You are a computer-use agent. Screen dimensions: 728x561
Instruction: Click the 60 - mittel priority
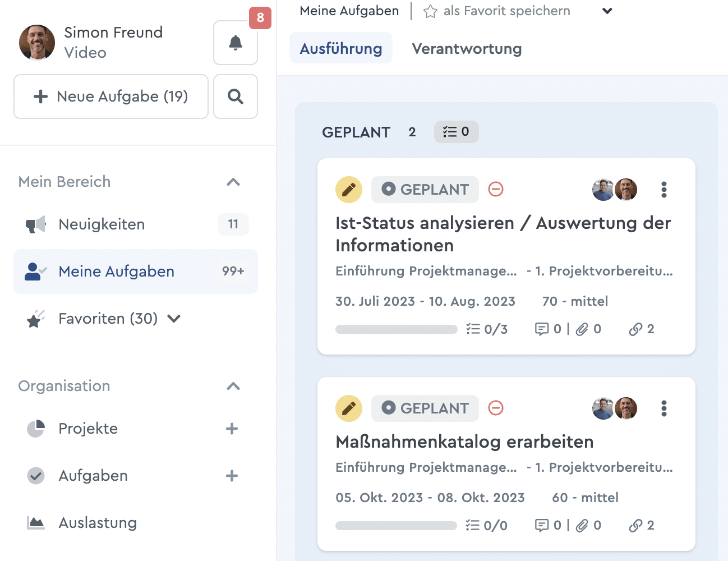click(585, 498)
